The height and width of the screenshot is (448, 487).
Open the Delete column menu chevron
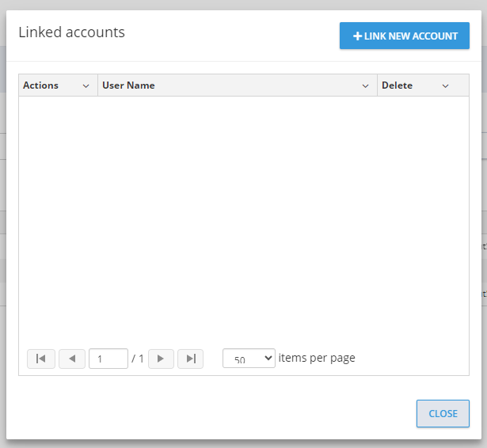pos(445,85)
